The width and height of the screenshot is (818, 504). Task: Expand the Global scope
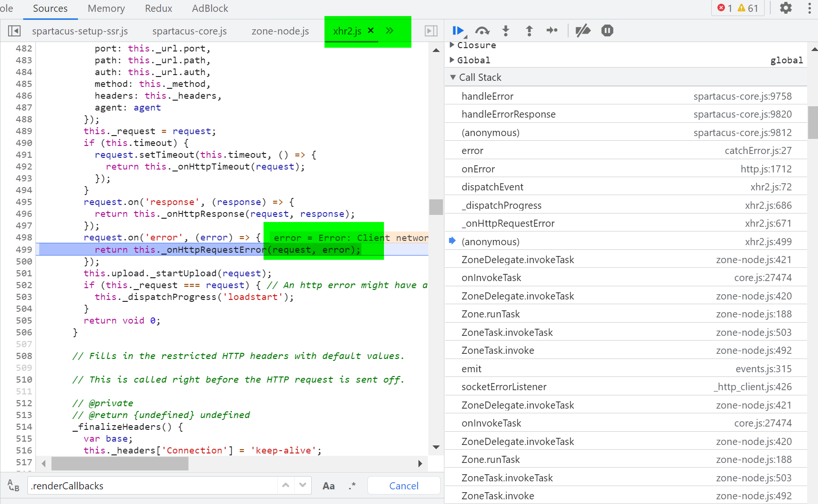452,60
